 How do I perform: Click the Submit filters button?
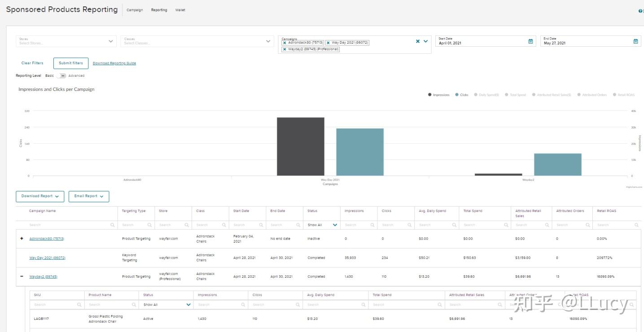click(71, 63)
